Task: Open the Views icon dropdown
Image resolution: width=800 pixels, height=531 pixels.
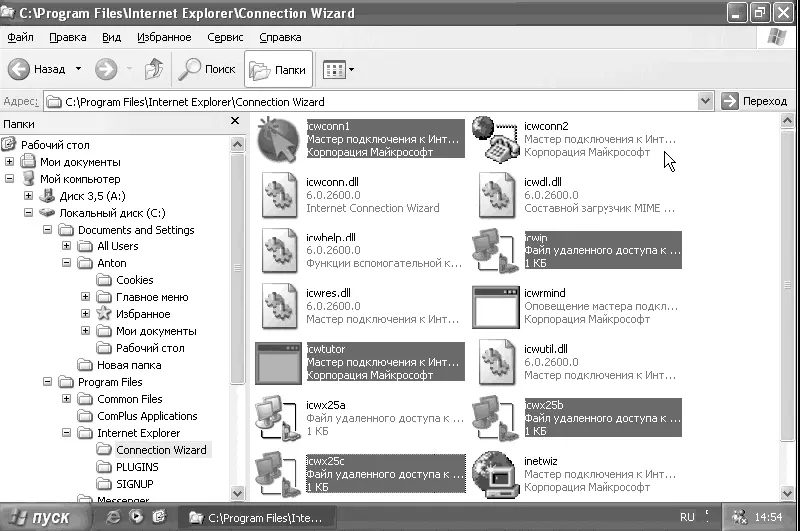Action: click(x=338, y=69)
